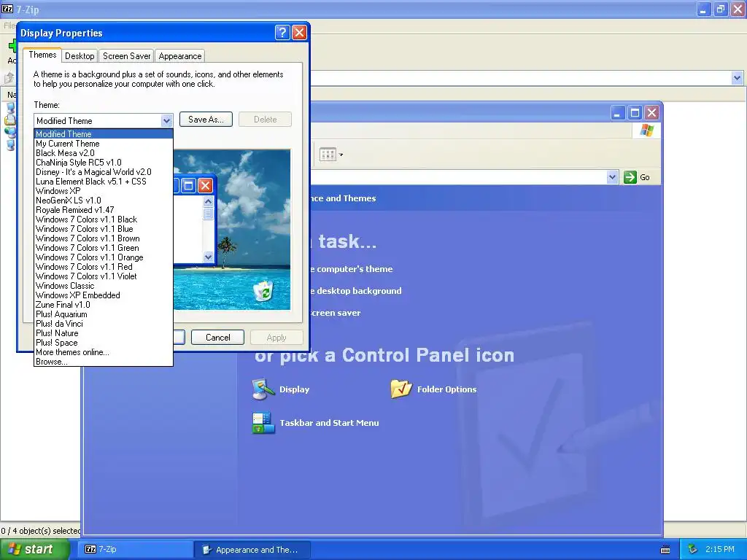Viewport: 747px width, 560px height.
Task: Select Modified Theme in the list
Action: 104,134
